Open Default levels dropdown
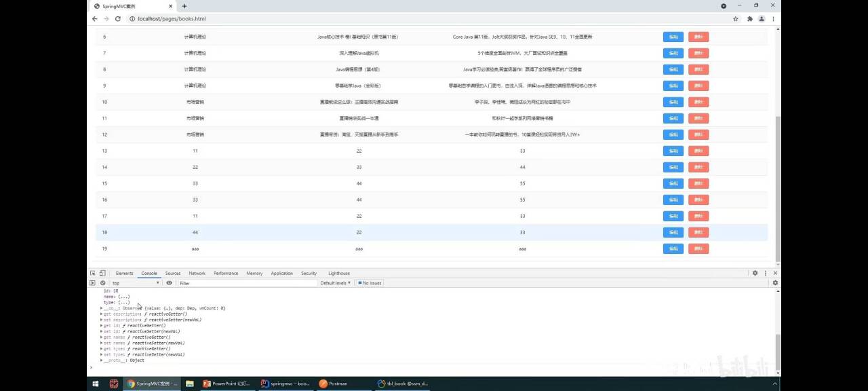The width and height of the screenshot is (868, 391). coord(336,283)
